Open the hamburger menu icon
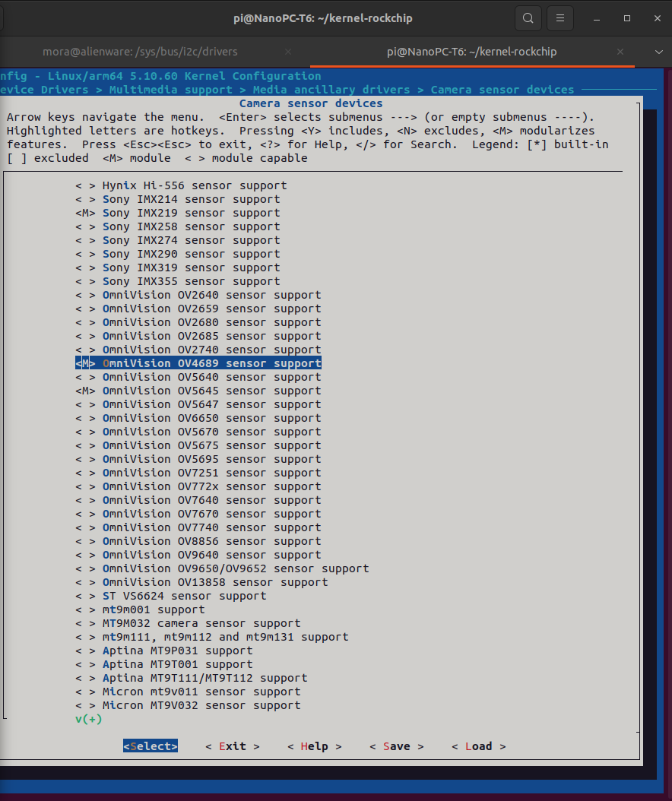 [x=560, y=17]
